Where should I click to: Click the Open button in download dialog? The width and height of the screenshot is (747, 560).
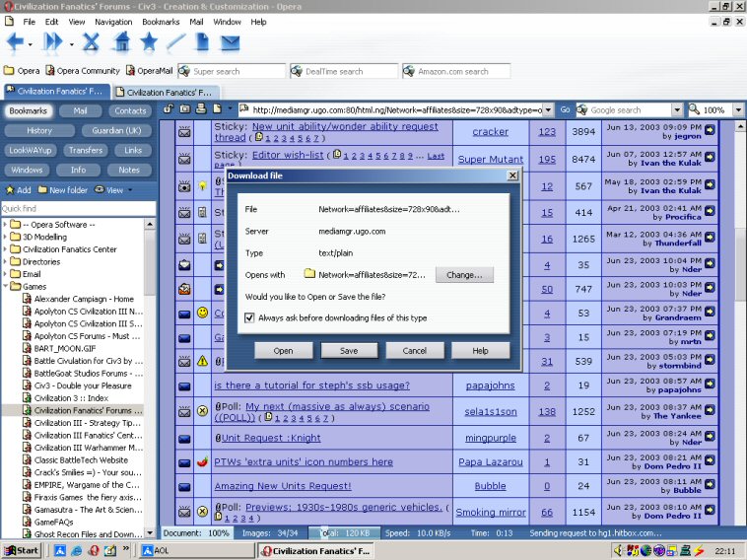284,350
